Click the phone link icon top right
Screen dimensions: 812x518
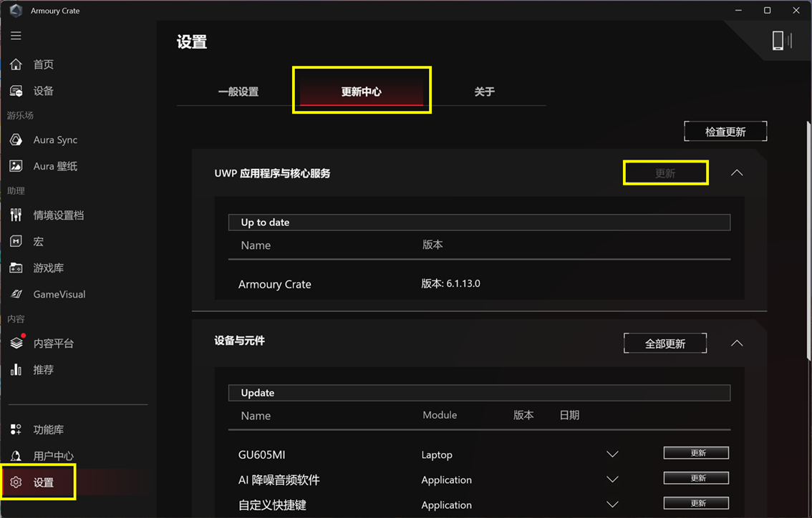click(x=781, y=40)
